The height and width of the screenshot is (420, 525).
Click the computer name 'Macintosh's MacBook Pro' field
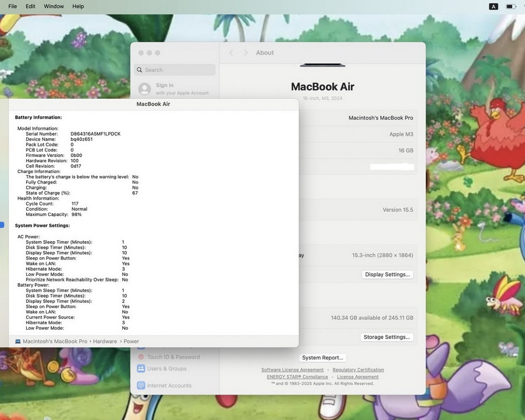click(381, 118)
